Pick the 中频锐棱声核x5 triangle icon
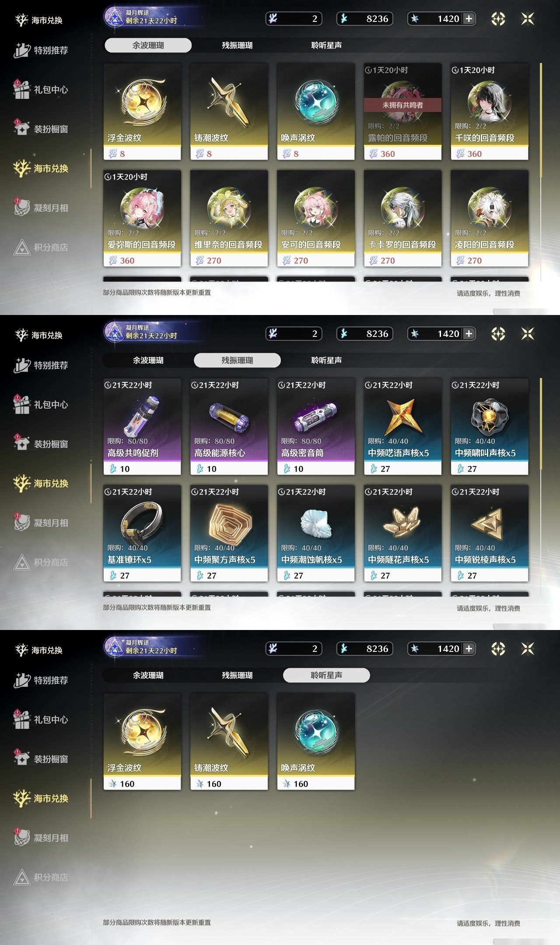Screen dimensions: 560x945 coord(489,523)
